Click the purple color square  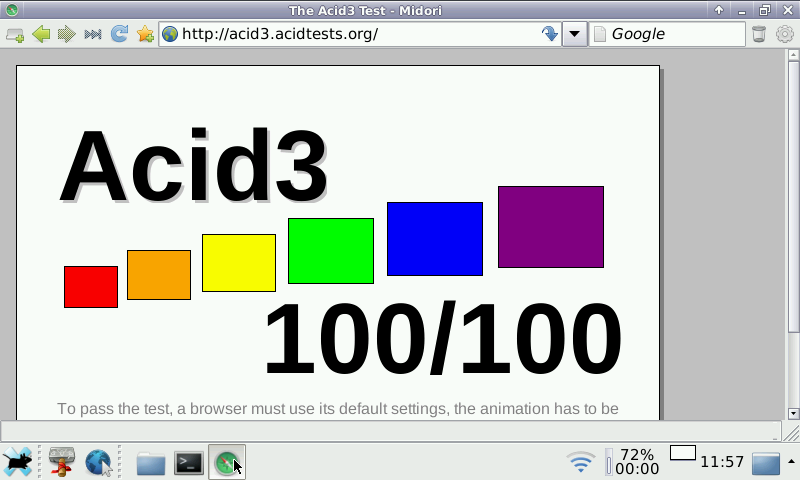[550, 227]
